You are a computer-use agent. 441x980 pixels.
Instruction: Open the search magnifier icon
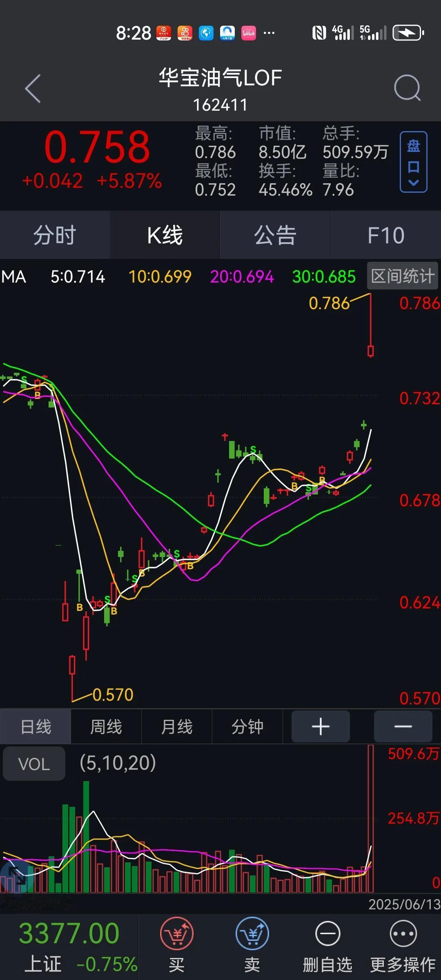tap(407, 87)
